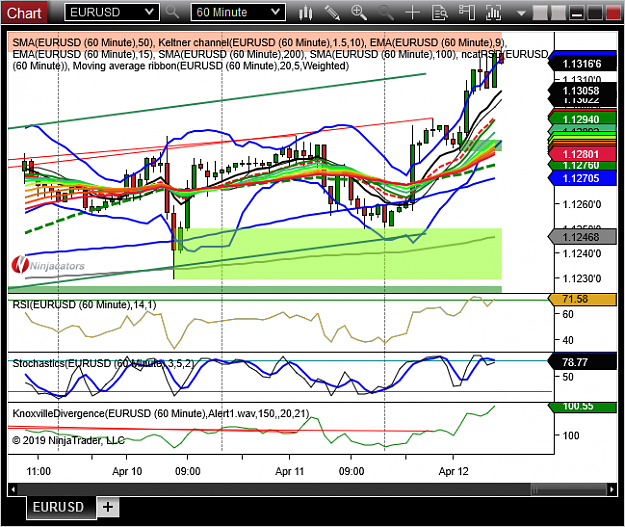Close the chart window with red button

click(613, 13)
